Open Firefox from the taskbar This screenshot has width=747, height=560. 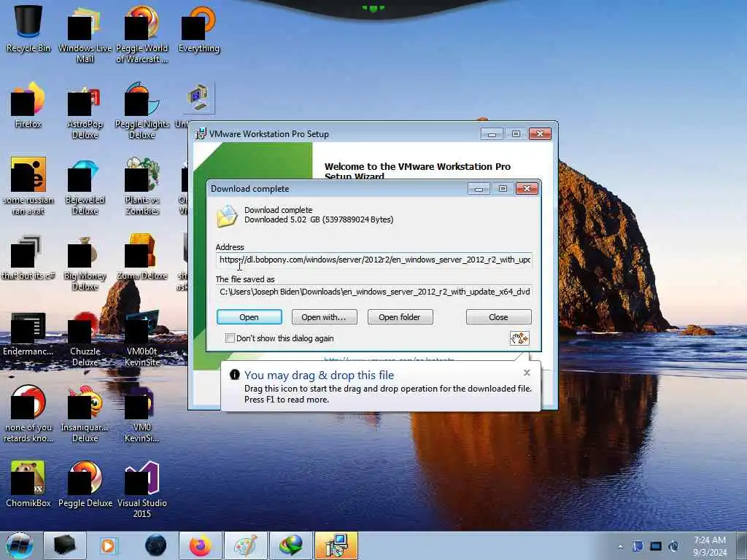point(201,545)
